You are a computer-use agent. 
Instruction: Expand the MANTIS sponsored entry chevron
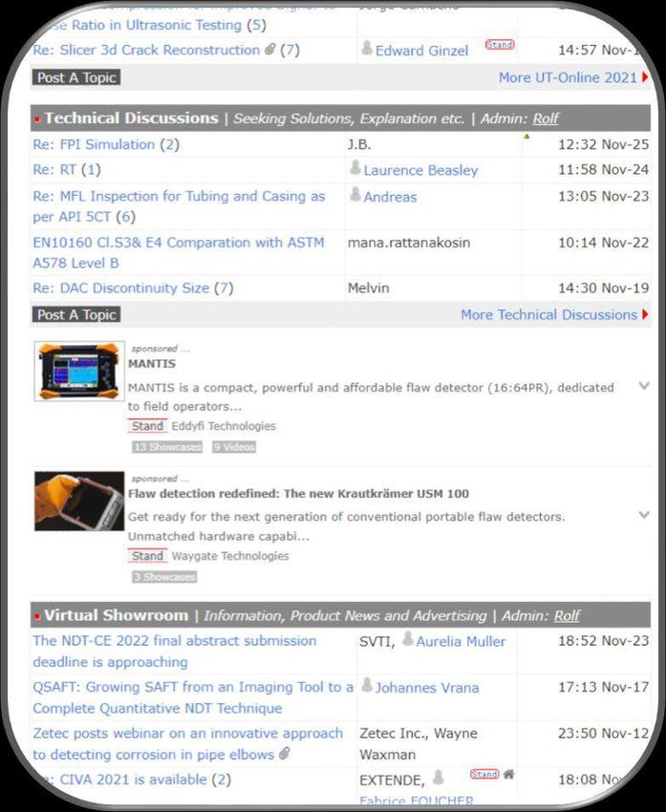pyautogui.click(x=644, y=386)
